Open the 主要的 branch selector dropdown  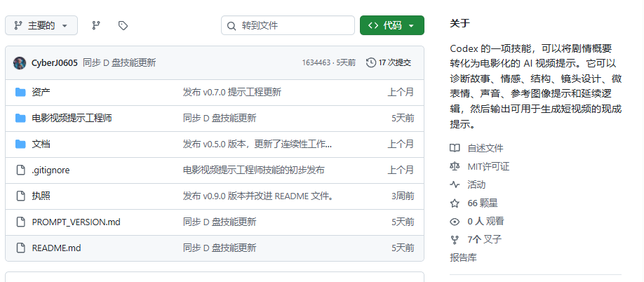[41, 25]
